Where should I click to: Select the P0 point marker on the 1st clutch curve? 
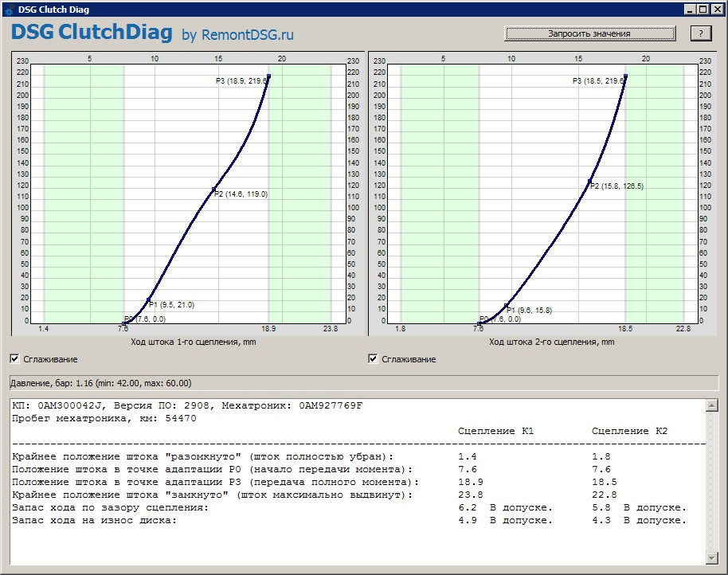pos(124,323)
